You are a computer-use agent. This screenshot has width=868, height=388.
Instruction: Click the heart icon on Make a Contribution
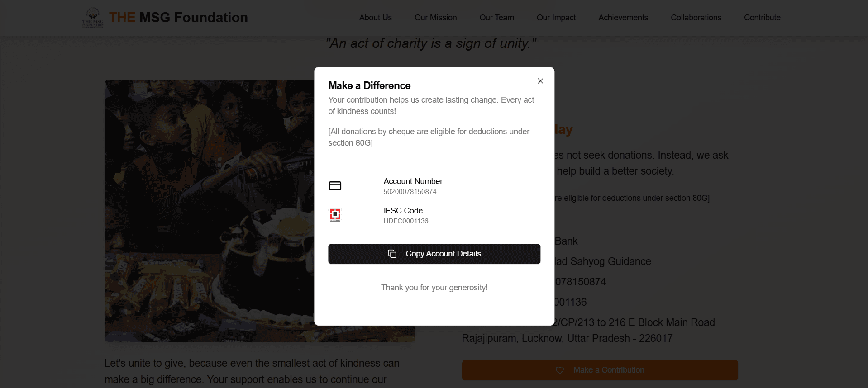[x=560, y=370]
